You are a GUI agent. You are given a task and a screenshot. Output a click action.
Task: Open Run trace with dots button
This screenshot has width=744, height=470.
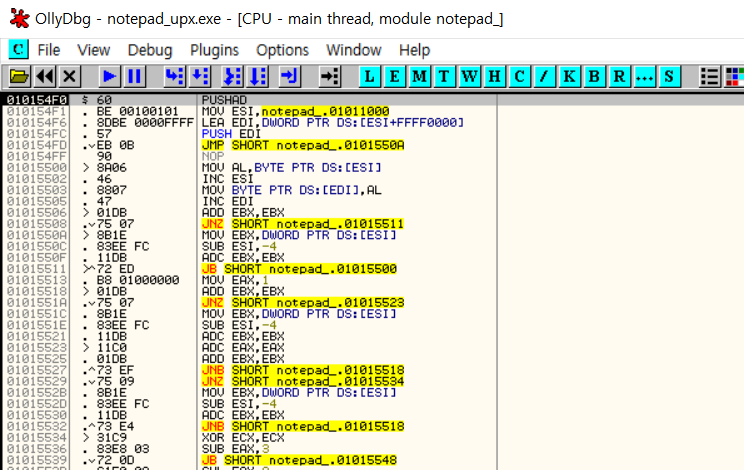(644, 76)
